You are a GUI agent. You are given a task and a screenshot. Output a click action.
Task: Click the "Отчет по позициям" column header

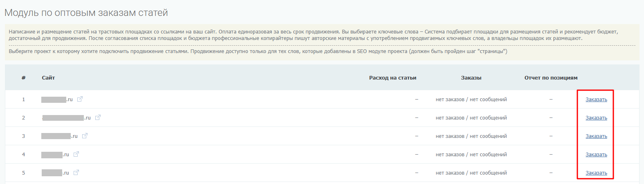tap(551, 78)
